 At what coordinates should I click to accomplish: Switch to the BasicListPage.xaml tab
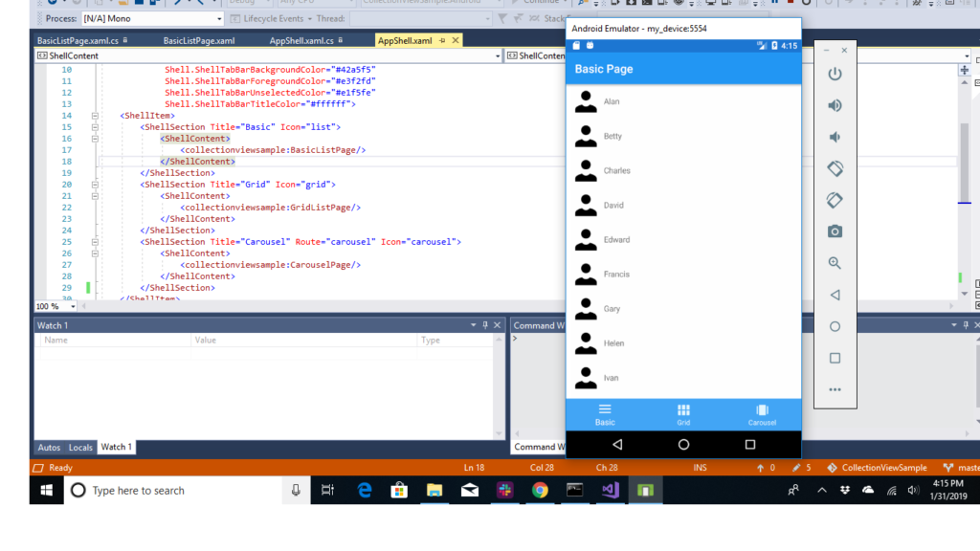point(198,41)
